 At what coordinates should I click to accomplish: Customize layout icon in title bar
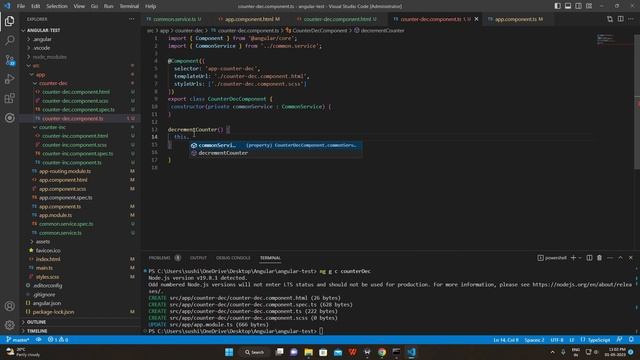[589, 6]
